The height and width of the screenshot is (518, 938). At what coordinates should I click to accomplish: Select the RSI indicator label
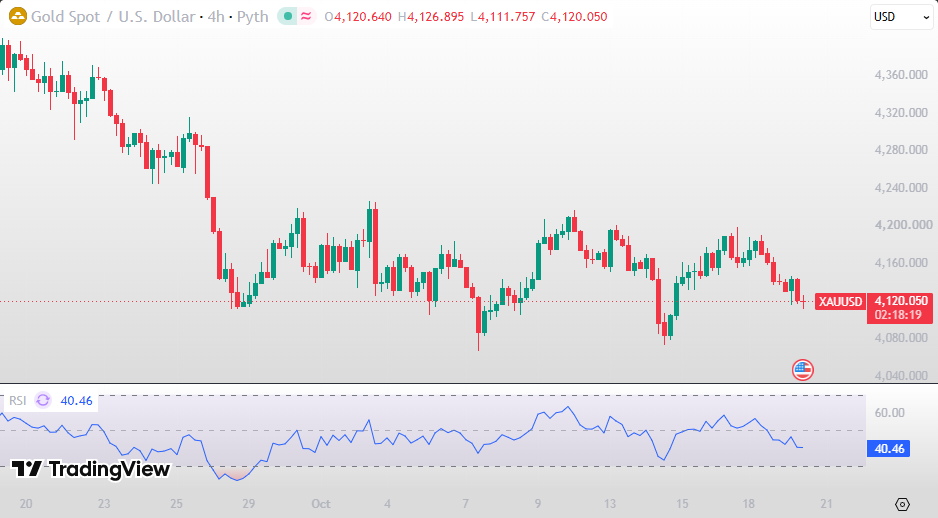pos(17,401)
